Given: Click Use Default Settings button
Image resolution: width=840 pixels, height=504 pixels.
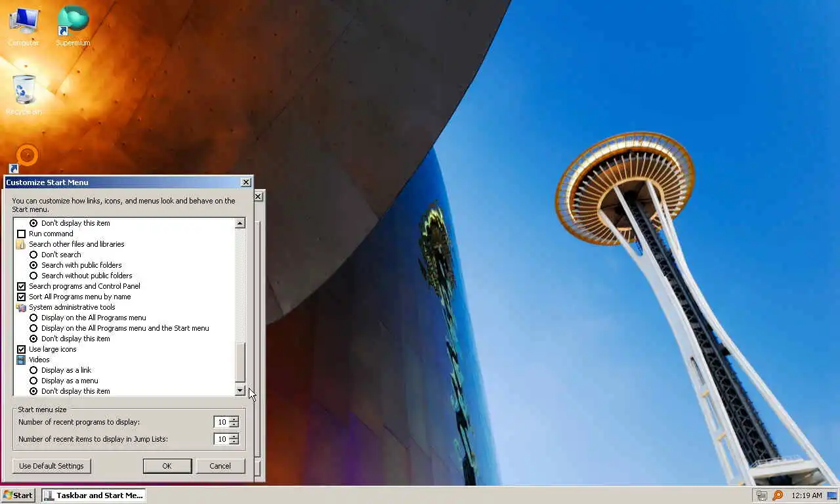Looking at the screenshot, I should [51, 466].
